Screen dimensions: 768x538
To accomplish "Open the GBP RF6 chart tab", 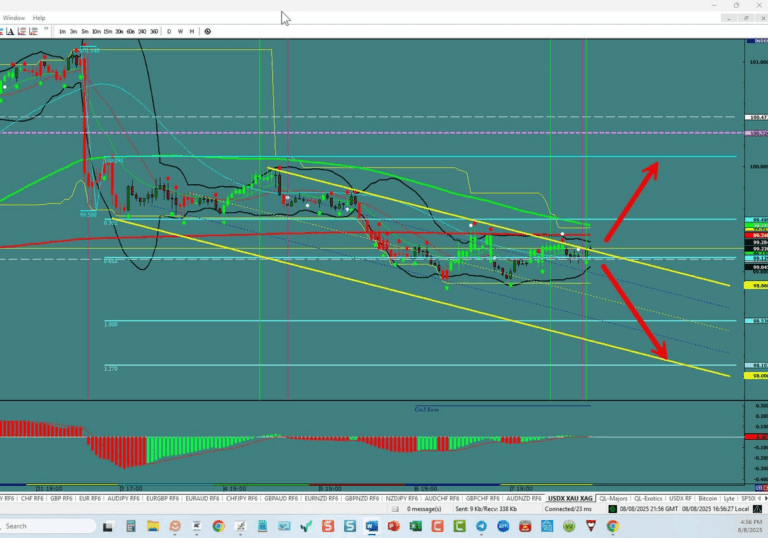I will click(61, 498).
